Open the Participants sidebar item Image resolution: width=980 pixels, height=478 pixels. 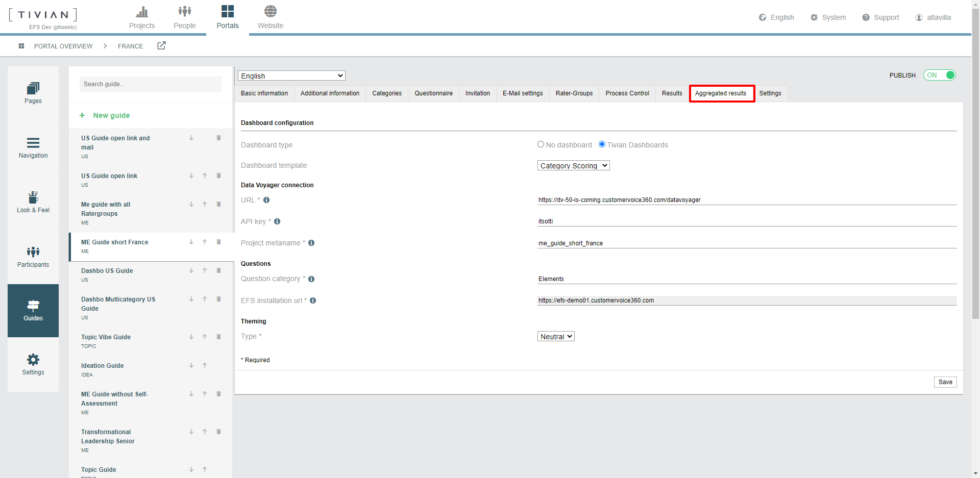click(x=33, y=257)
